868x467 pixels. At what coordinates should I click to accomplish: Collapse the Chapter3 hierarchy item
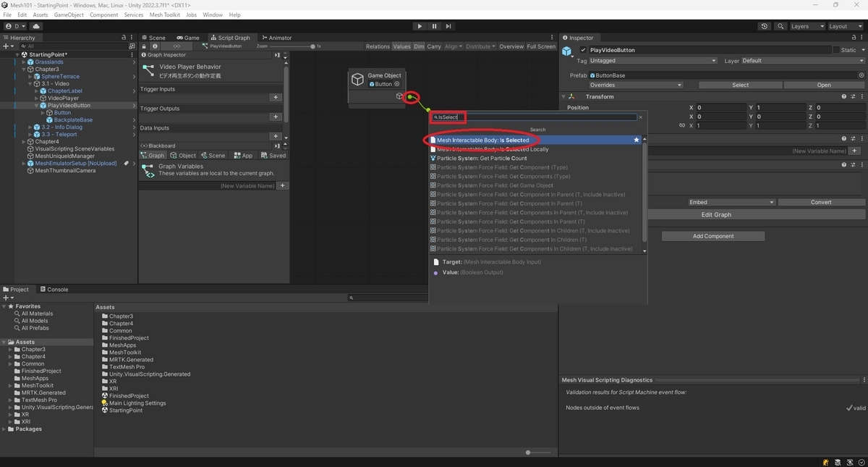[x=24, y=70]
